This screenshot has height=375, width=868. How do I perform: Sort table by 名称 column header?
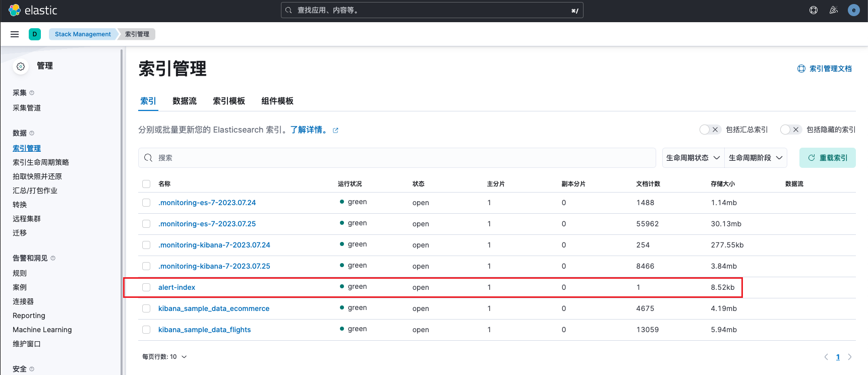click(164, 184)
